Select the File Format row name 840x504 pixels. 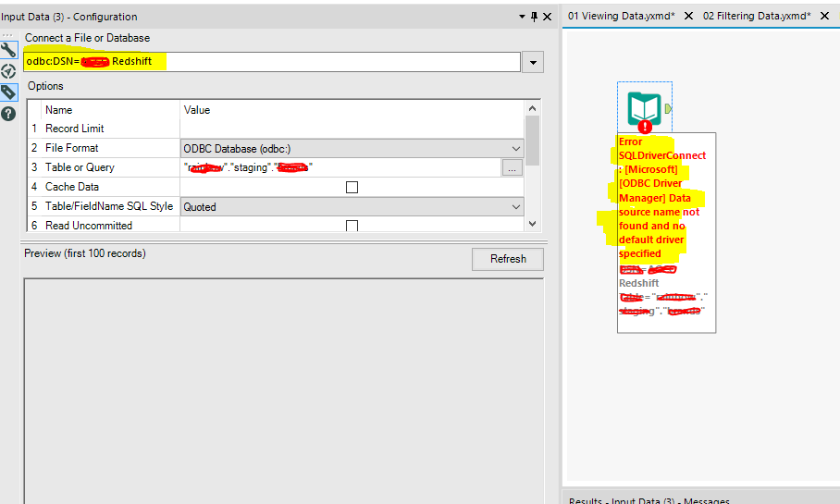[x=72, y=148]
